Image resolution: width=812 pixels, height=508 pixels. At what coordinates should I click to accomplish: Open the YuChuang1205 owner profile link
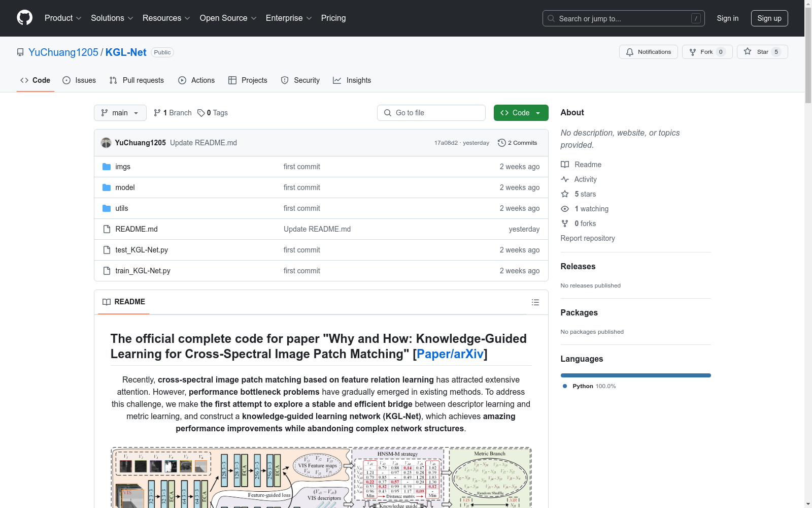[x=63, y=52]
